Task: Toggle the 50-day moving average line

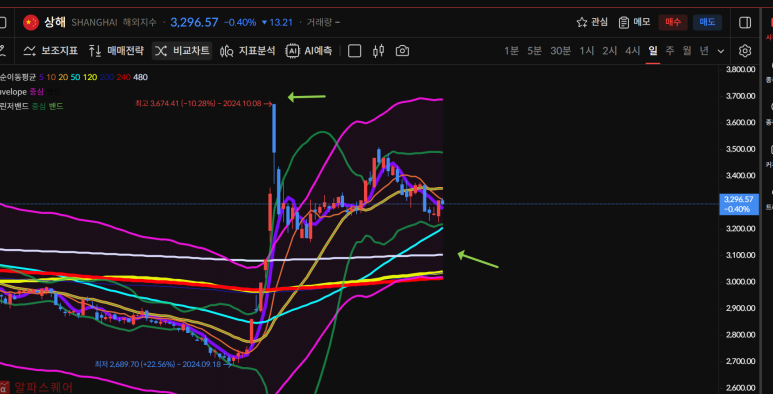Action: coord(75,77)
